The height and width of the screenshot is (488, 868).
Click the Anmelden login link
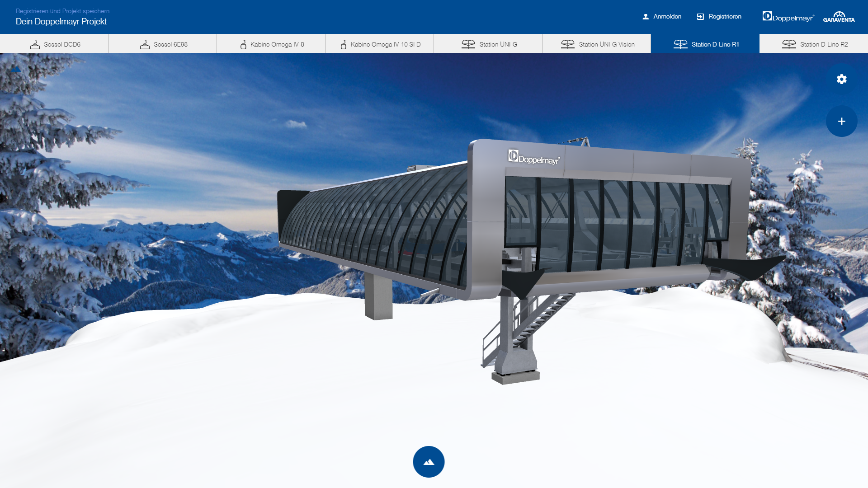tap(667, 17)
